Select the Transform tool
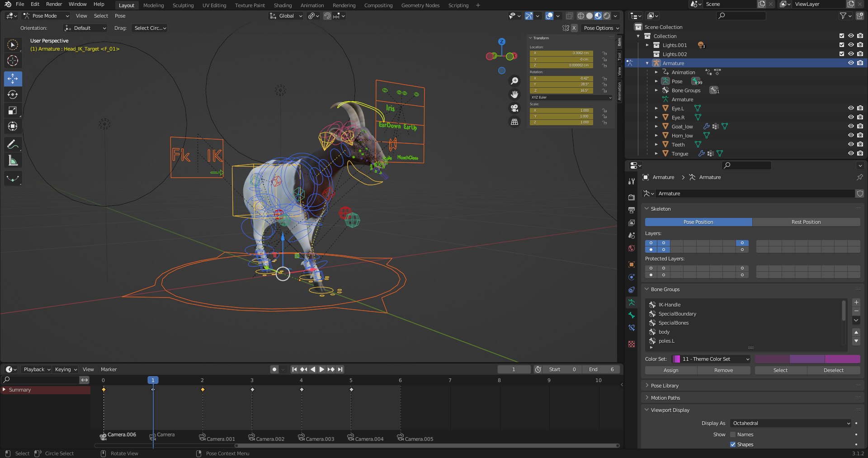Screen dimensions: 868x458 point(13,126)
